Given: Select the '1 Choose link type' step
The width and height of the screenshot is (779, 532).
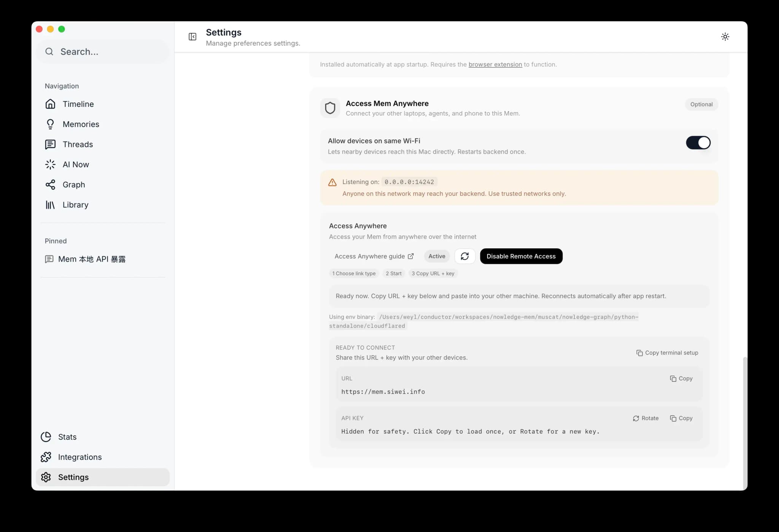Looking at the screenshot, I should tap(354, 273).
